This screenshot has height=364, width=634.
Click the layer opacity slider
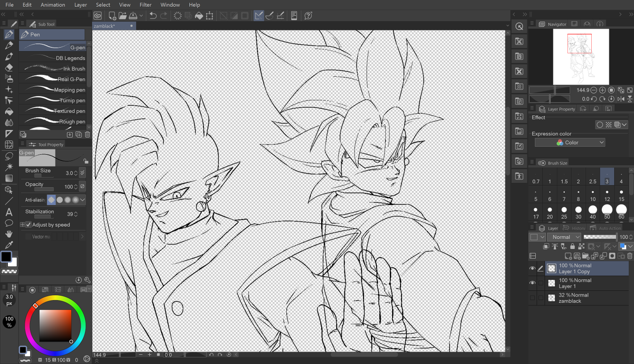[x=600, y=237]
